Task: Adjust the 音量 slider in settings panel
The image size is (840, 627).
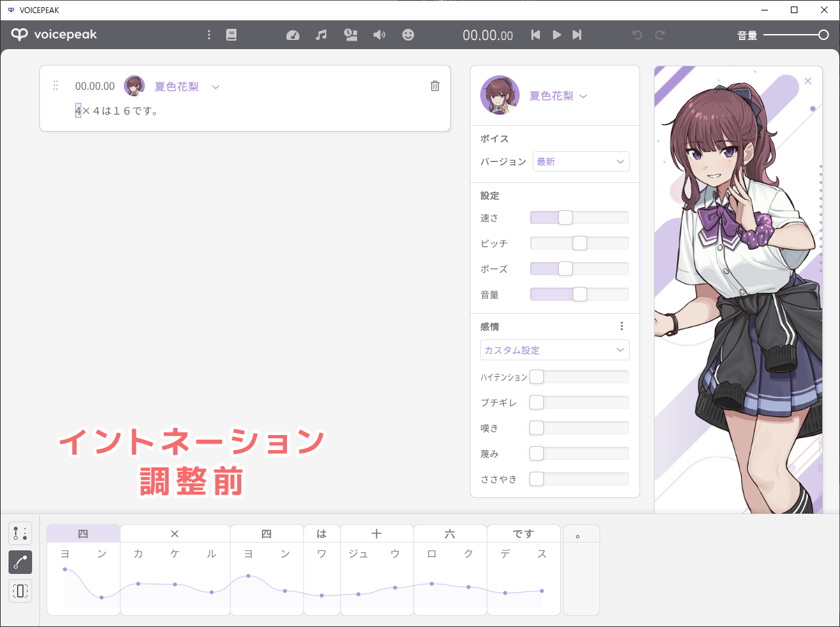Action: click(579, 294)
